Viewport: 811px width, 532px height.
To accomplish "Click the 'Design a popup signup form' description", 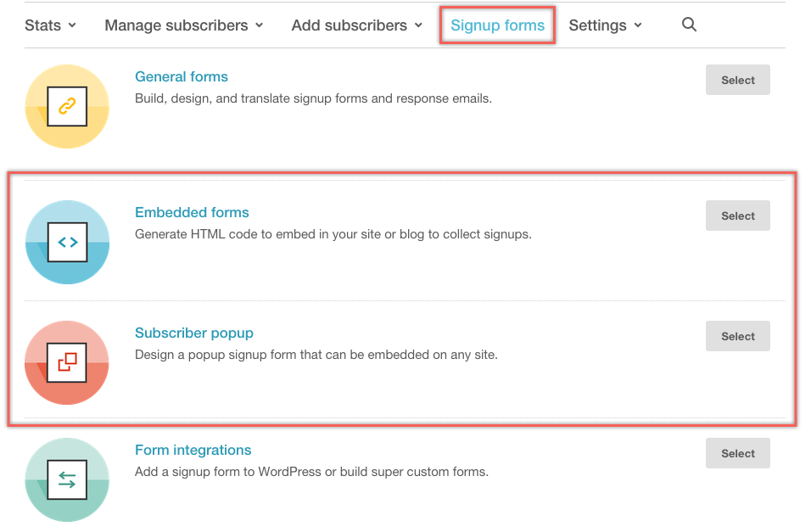I will (x=316, y=355).
